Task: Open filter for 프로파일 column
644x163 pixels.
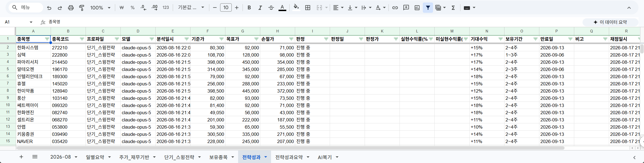Action: tap(117, 39)
